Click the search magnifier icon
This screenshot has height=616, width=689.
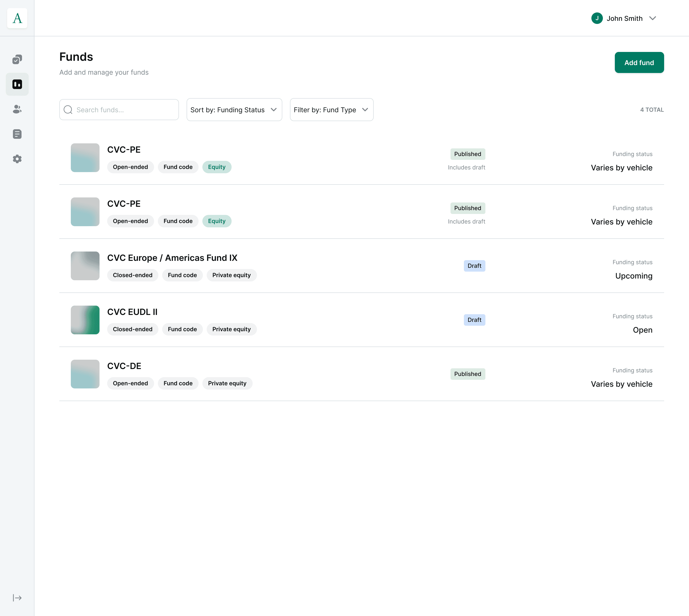click(68, 110)
